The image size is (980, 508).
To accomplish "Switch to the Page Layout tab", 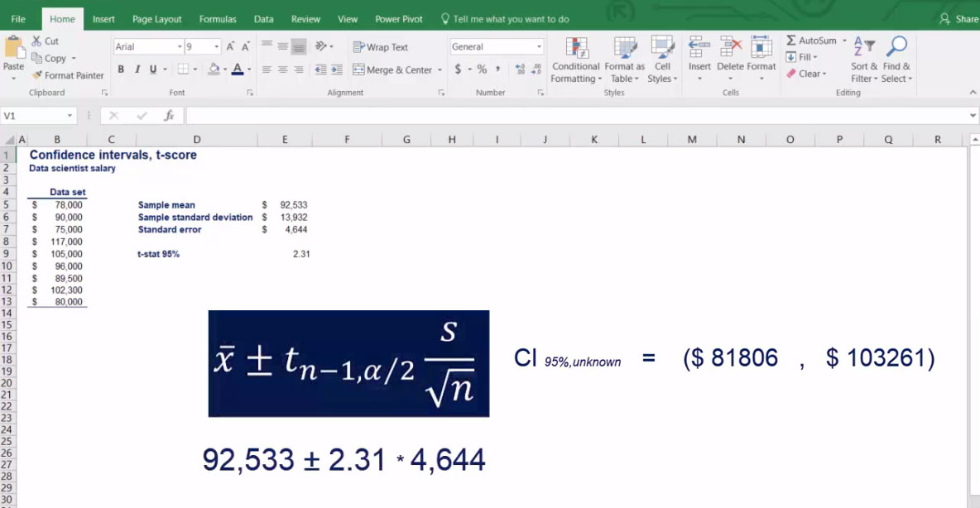I will coord(157,19).
